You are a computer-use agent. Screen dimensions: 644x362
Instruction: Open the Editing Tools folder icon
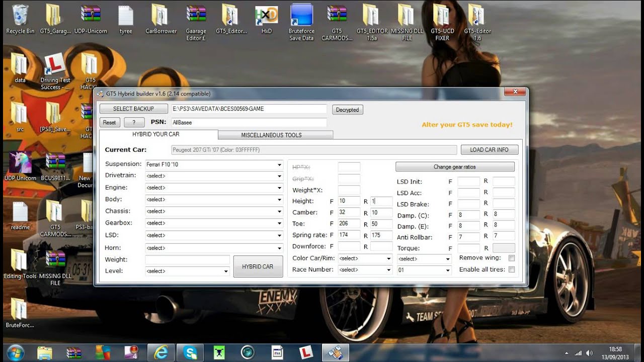point(20,264)
